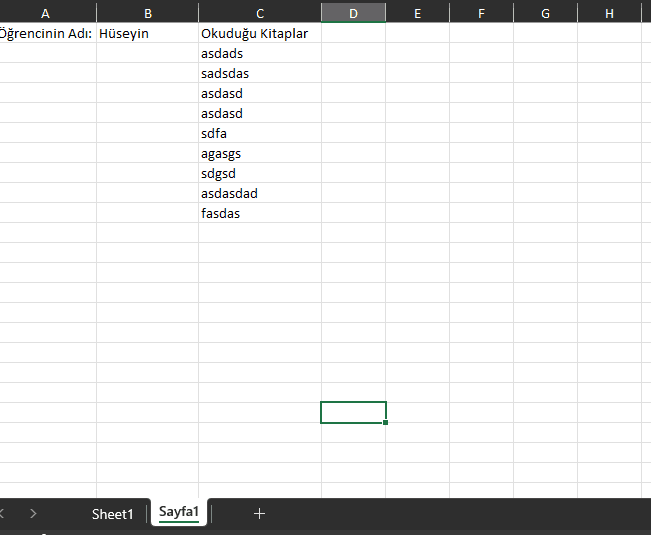The image size is (651, 535).
Task: Select column B header
Action: click(148, 13)
